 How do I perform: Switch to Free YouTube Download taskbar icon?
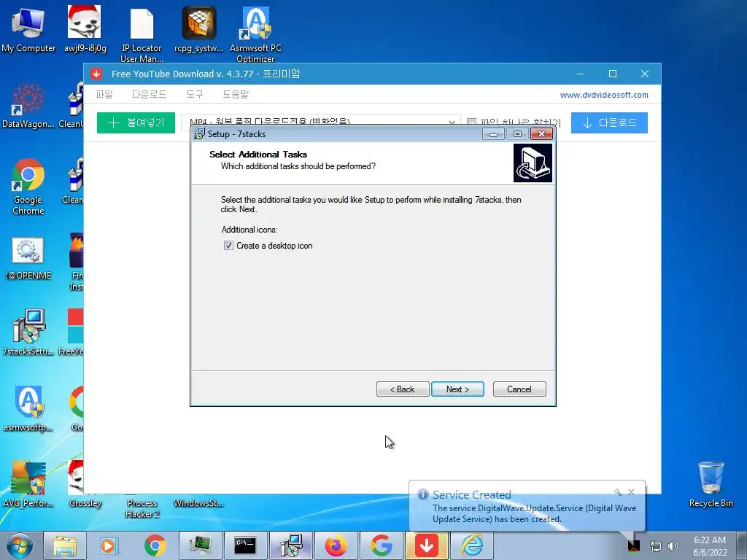(x=426, y=545)
